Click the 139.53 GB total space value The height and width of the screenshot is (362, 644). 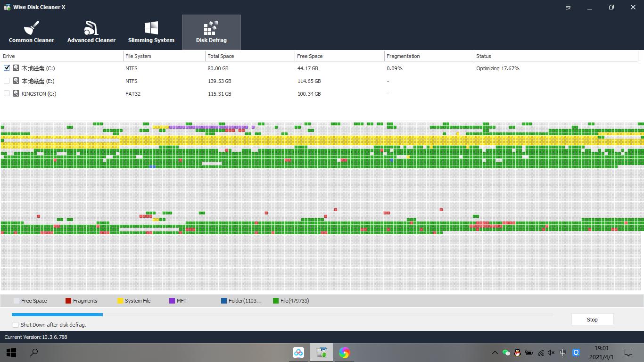[x=220, y=81]
